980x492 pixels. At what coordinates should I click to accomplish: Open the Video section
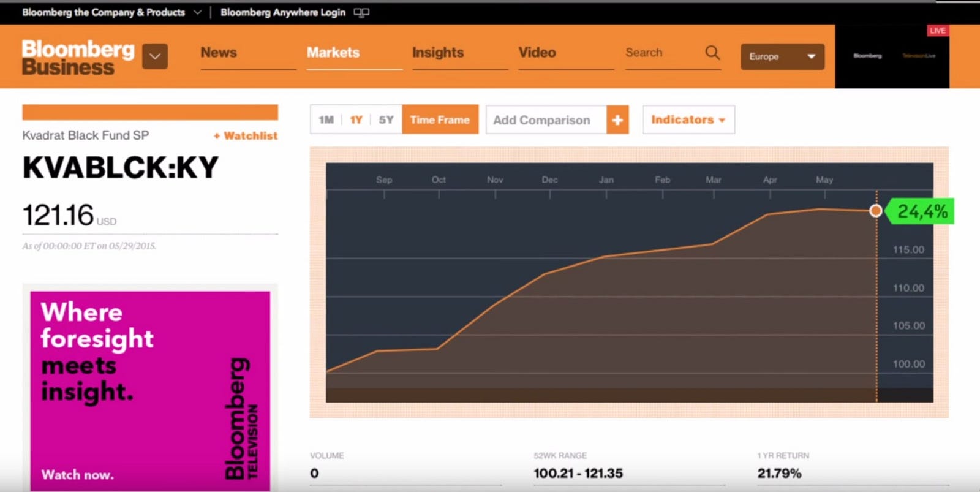537,53
